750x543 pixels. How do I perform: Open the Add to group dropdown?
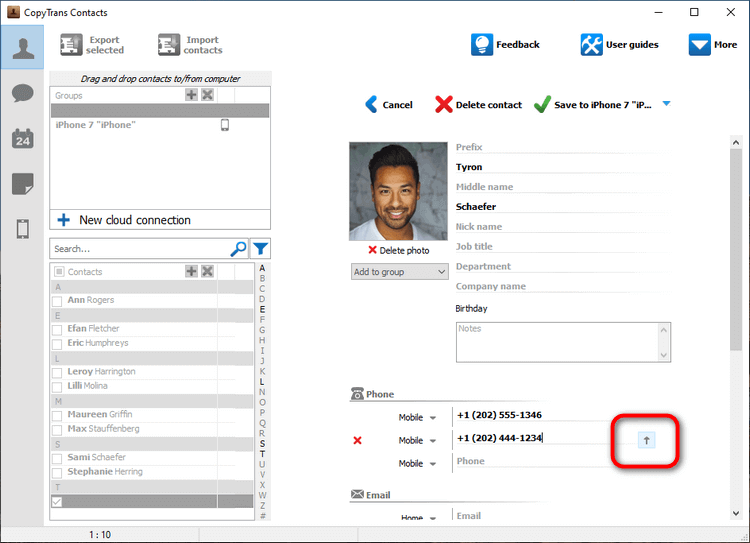pyautogui.click(x=399, y=272)
